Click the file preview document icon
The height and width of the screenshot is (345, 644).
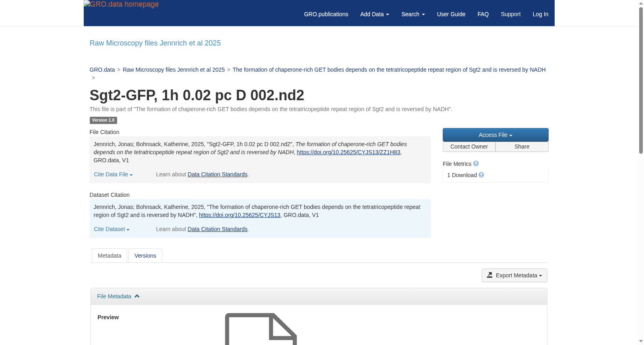(261, 329)
